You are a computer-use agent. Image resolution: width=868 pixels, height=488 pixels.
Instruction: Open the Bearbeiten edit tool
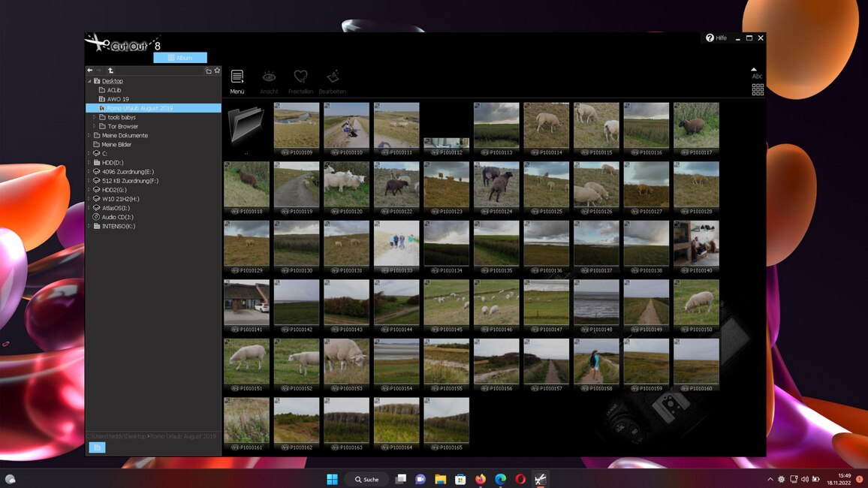coord(333,77)
